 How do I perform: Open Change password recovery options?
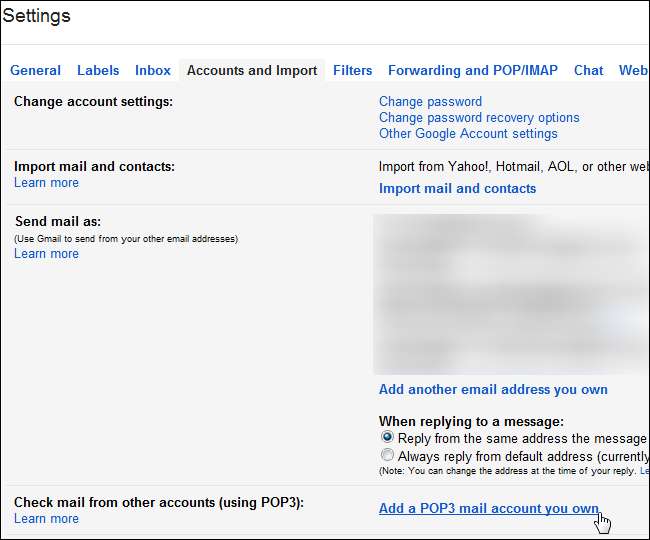coord(479,118)
